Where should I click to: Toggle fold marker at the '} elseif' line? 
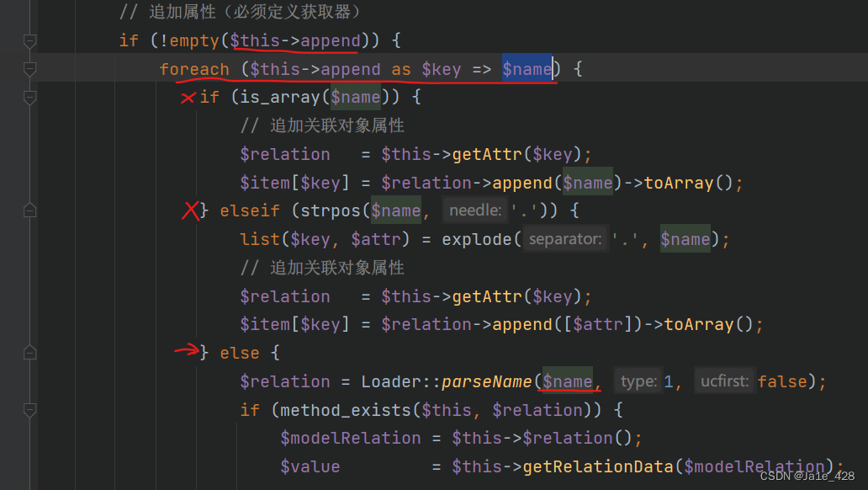pyautogui.click(x=30, y=210)
